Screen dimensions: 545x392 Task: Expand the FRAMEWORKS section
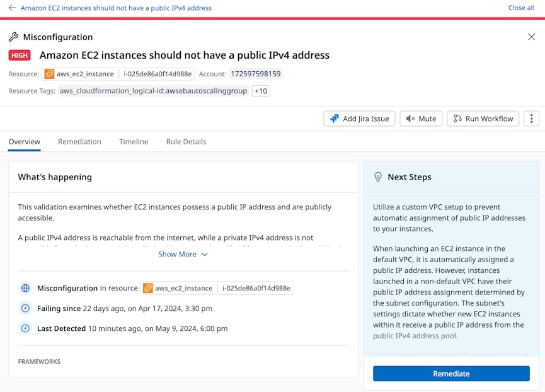39,361
